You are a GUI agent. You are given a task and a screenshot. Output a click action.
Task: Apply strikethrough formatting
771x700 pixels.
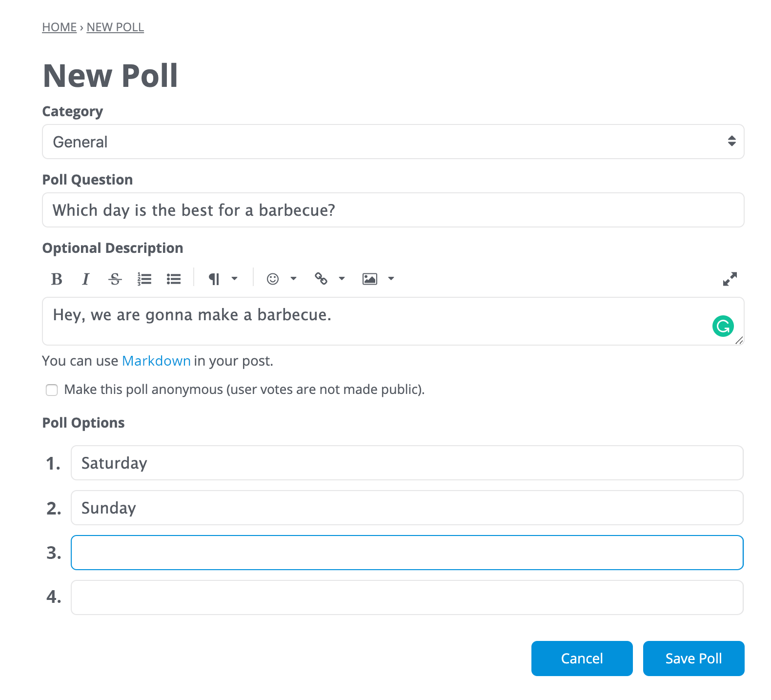[x=115, y=279]
